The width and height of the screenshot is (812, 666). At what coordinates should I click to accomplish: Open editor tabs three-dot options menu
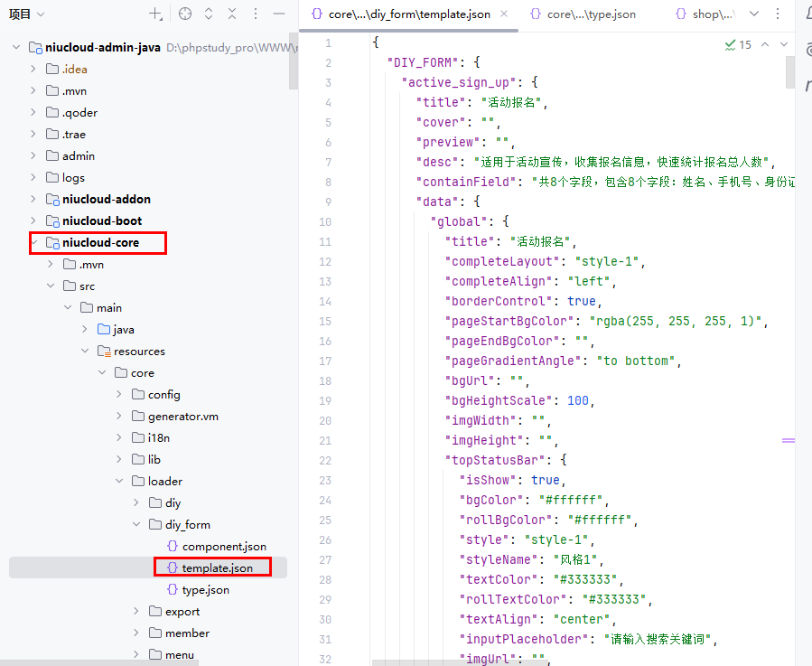[x=779, y=14]
